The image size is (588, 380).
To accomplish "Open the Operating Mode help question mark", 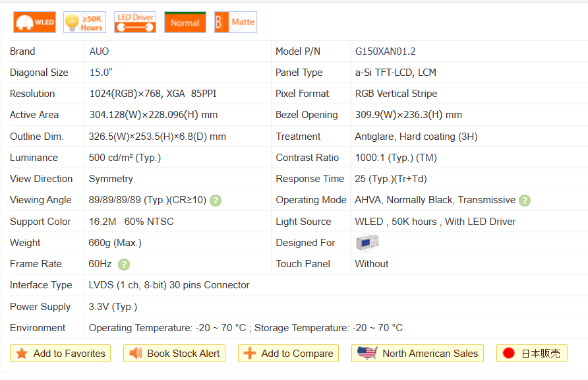I will (x=524, y=201).
